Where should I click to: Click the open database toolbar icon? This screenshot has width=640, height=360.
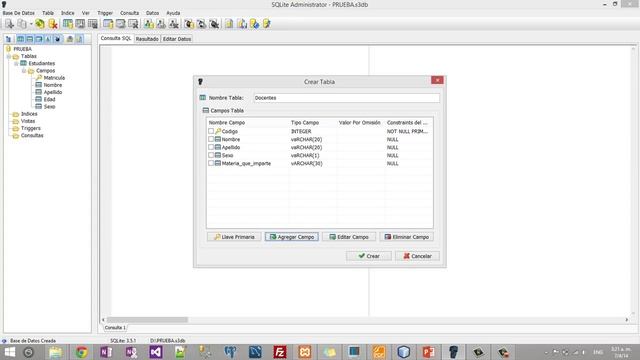click(22, 24)
